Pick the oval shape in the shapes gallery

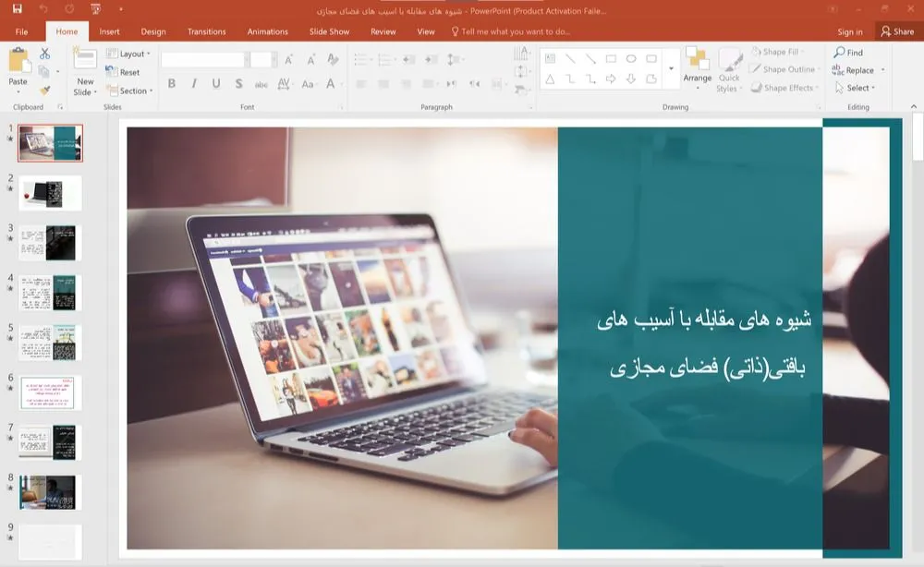pos(631,58)
